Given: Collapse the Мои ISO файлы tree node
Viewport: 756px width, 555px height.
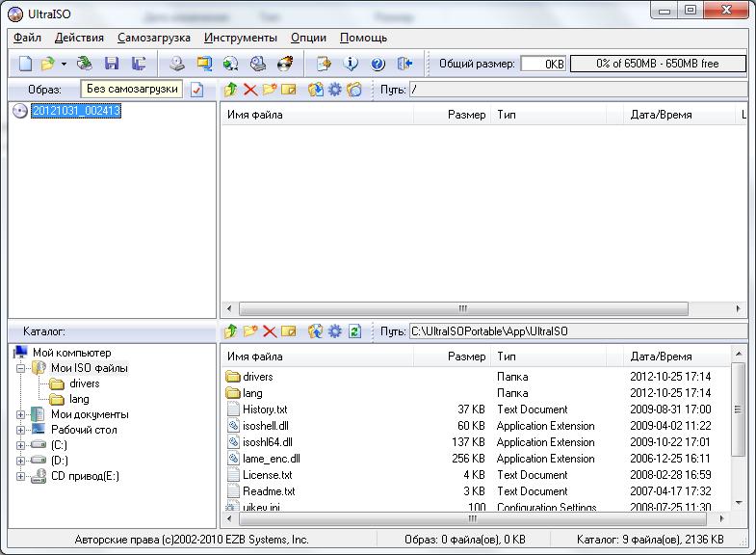Looking at the screenshot, I should 20,368.
